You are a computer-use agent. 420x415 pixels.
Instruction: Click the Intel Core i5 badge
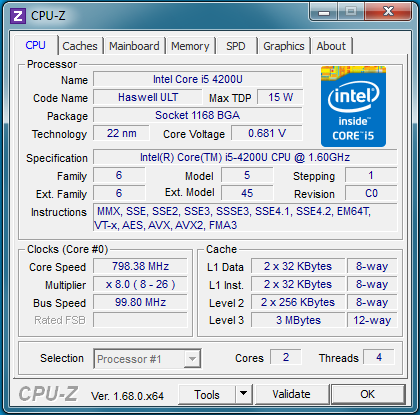point(353,106)
